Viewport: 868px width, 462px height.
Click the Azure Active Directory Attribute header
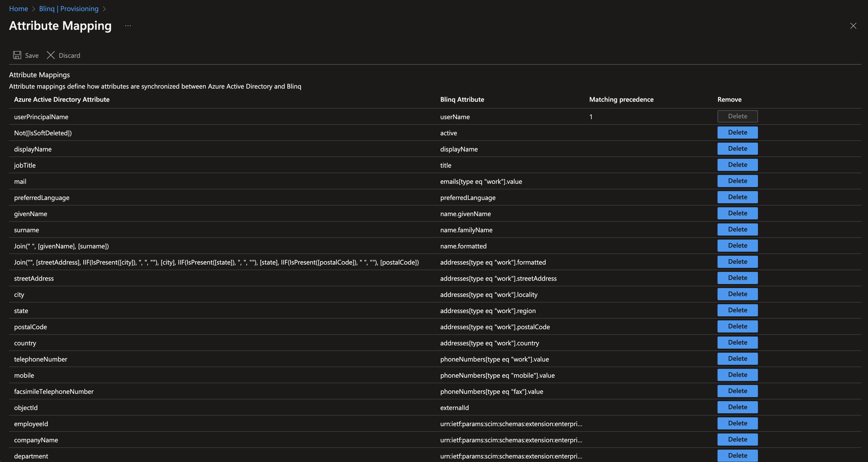tap(62, 99)
